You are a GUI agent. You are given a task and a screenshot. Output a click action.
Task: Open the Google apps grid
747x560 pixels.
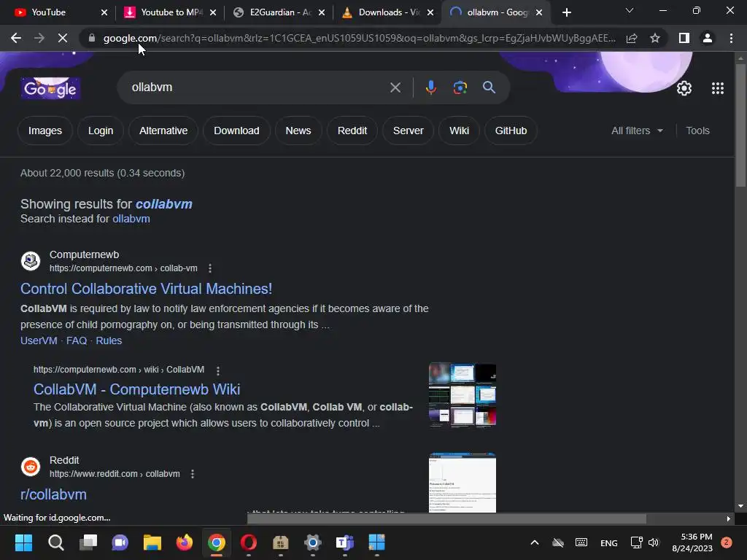click(718, 88)
